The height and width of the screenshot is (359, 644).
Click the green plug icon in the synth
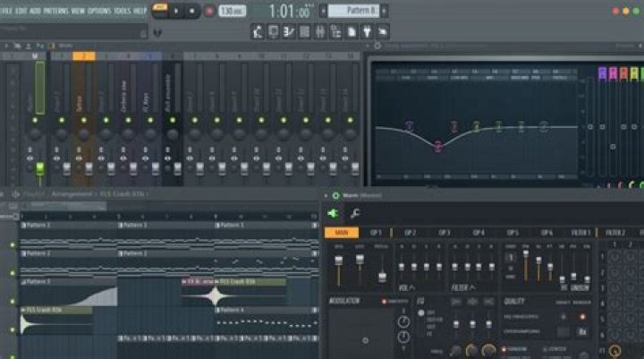click(x=333, y=213)
